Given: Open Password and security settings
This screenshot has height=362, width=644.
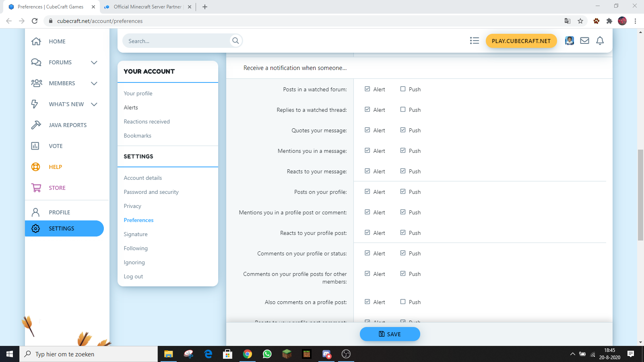Looking at the screenshot, I should [151, 192].
